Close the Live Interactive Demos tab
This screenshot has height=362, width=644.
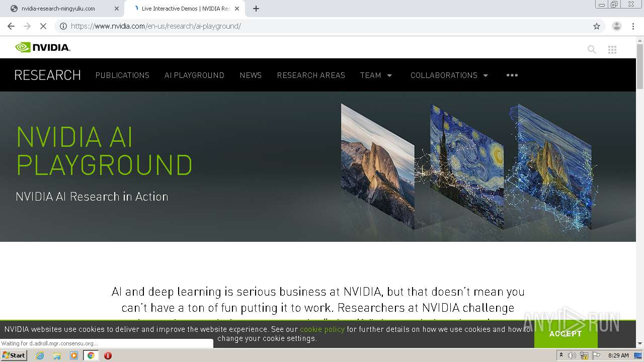(237, 9)
